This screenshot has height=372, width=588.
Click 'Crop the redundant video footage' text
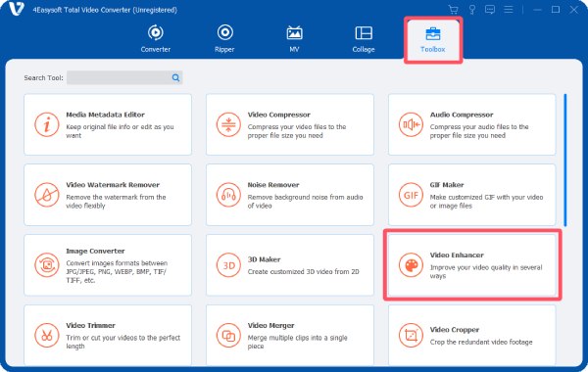click(x=481, y=342)
